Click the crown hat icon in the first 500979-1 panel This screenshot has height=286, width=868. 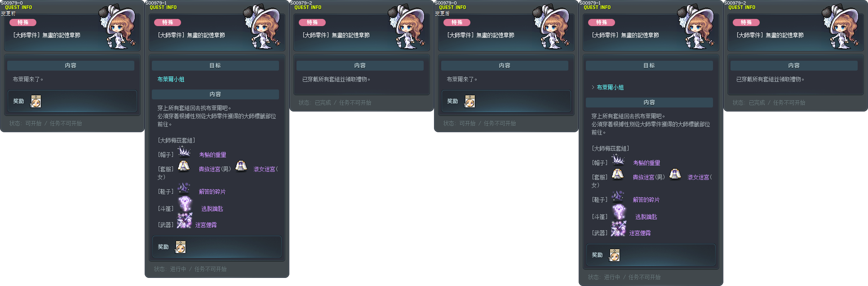click(x=184, y=152)
